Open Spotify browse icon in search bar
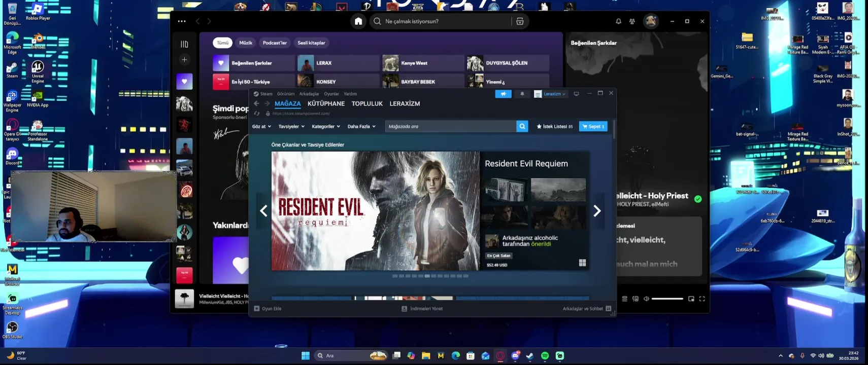This screenshot has height=365, width=868. 520,21
